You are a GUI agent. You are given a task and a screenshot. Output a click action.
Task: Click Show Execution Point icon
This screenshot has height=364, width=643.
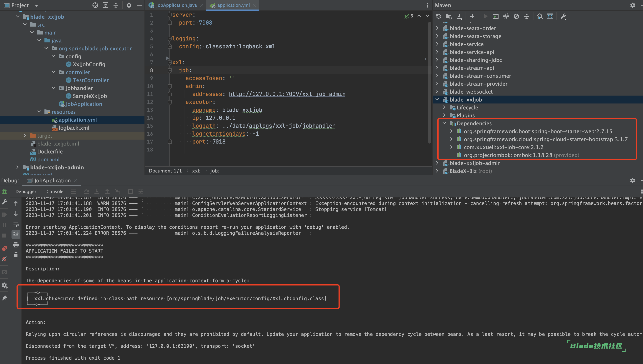73,192
